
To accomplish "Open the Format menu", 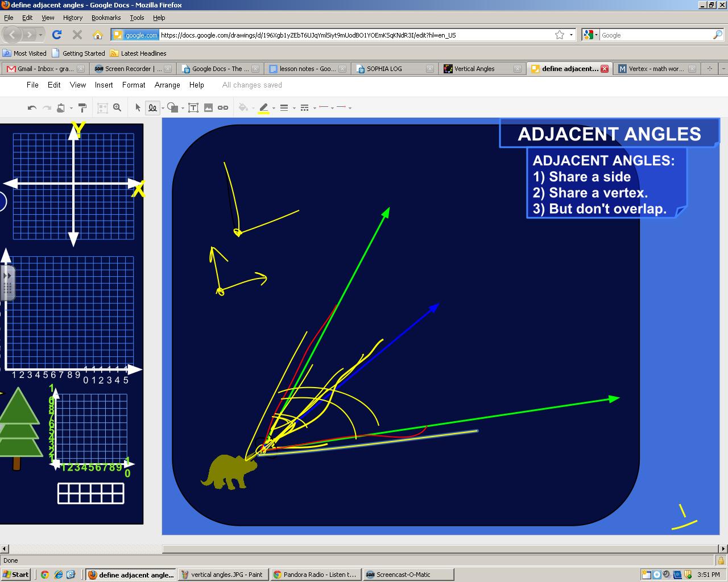I will pyautogui.click(x=134, y=85).
